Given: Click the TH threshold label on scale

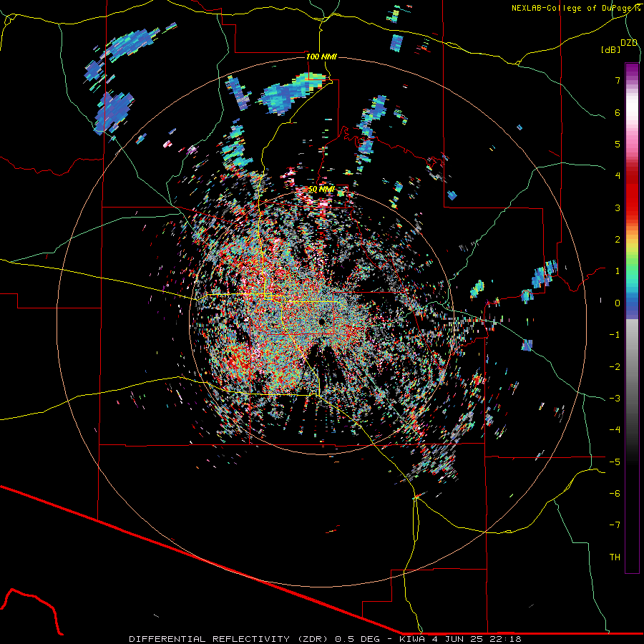Looking at the screenshot, I should [615, 557].
